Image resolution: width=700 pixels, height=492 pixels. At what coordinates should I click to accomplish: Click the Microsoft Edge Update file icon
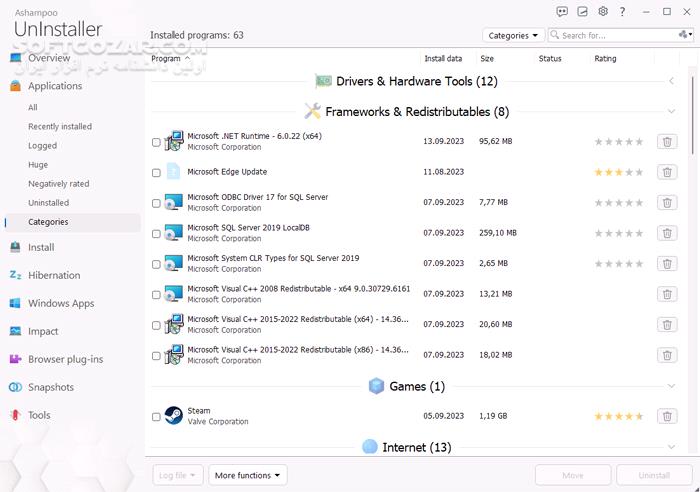[173, 171]
